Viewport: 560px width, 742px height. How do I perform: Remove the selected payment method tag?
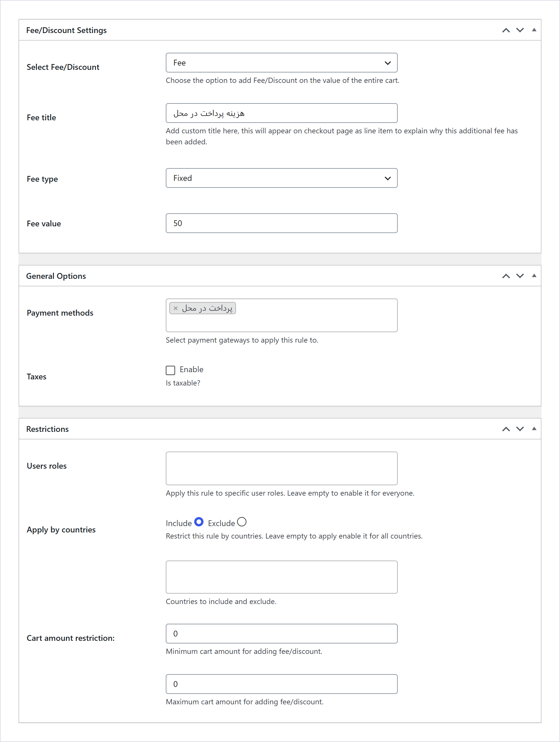coord(175,308)
